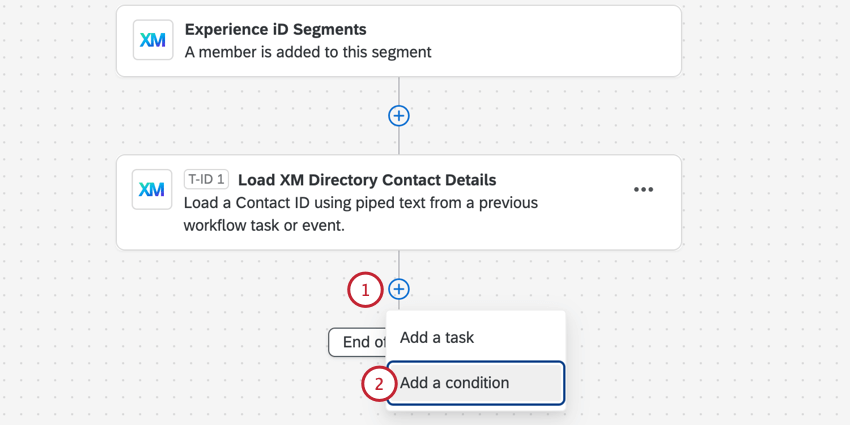Click the Load XM Directory Contact Details title
The height and width of the screenshot is (425, 850).
[367, 180]
